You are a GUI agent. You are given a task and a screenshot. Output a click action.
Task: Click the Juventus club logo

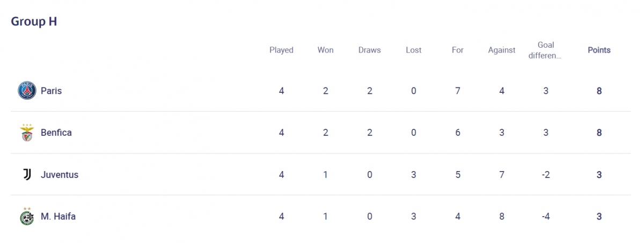pyautogui.click(x=27, y=174)
